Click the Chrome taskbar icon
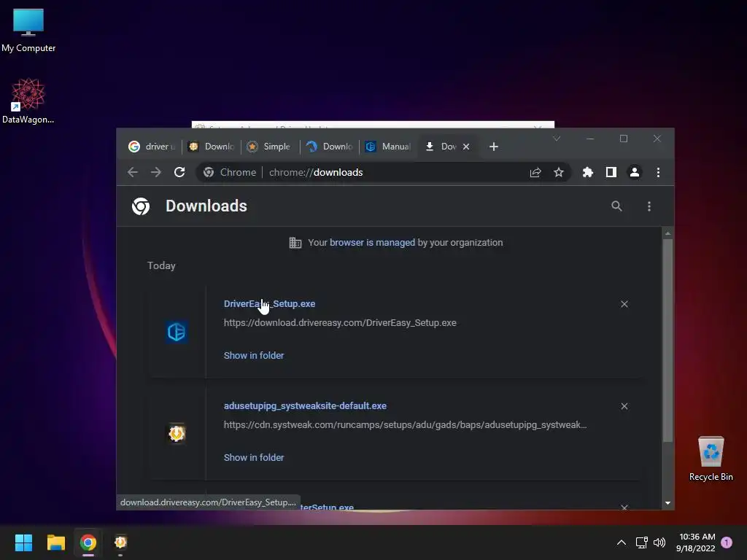The width and height of the screenshot is (747, 560). point(88,542)
